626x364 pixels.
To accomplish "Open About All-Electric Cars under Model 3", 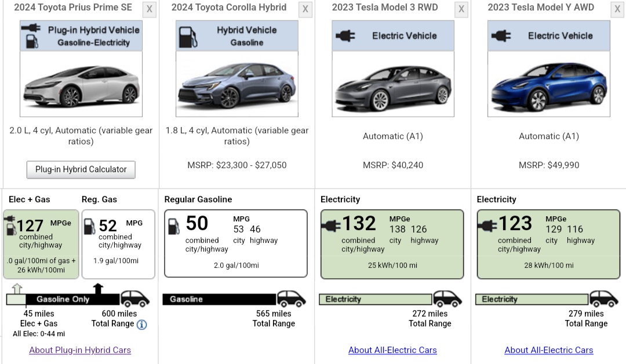I will click(x=392, y=350).
